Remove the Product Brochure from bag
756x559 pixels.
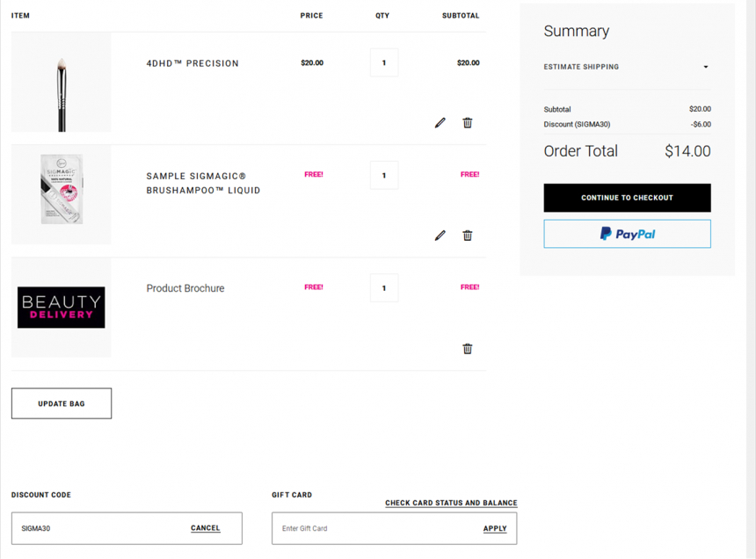coord(467,348)
